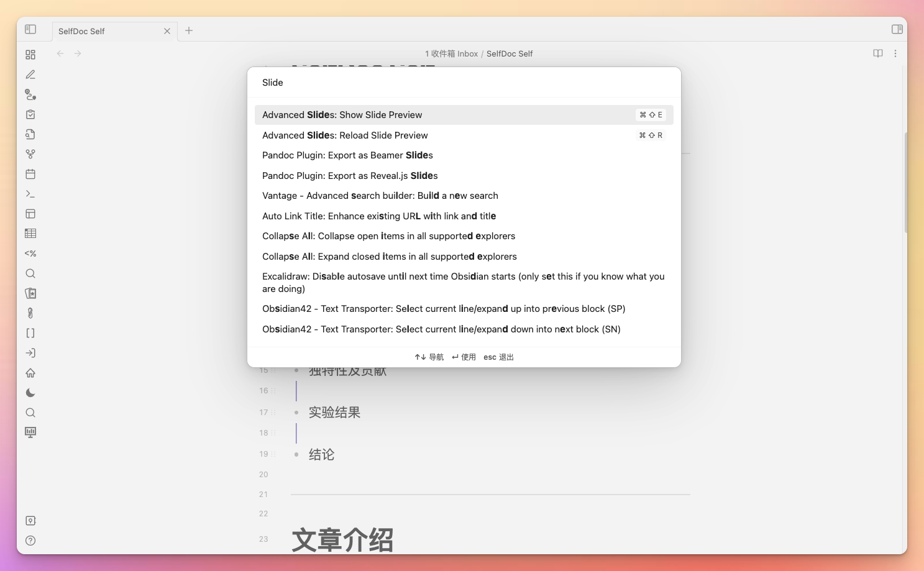This screenshot has height=571, width=924.
Task: Open the Inbox breadcrumb link
Action: click(452, 53)
